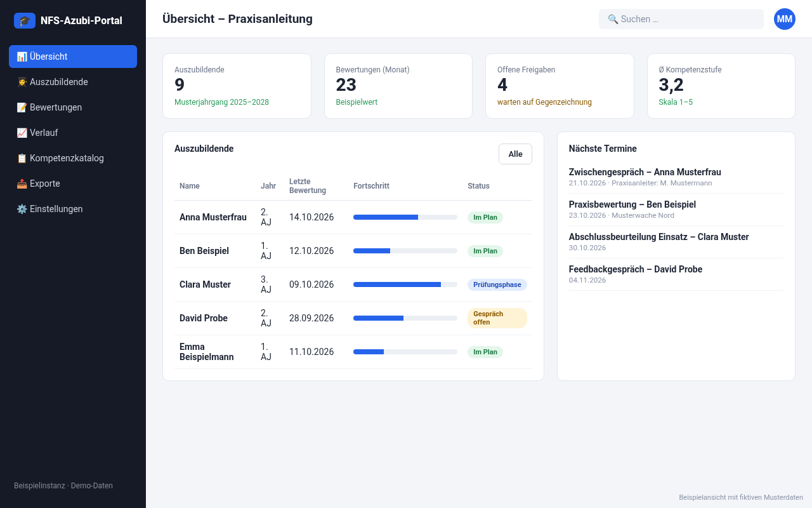Open Zwischengespräch – Anna Musterfrau appointment

pos(676,177)
